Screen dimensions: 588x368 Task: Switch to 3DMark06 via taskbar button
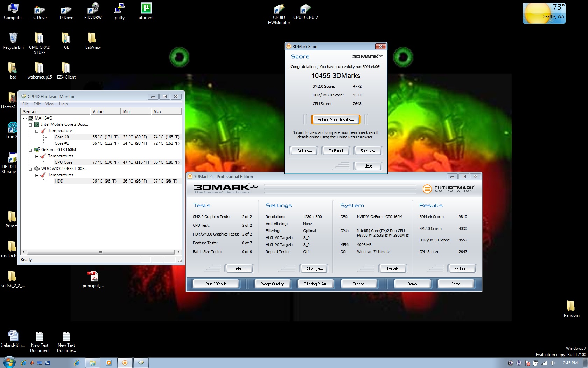125,363
